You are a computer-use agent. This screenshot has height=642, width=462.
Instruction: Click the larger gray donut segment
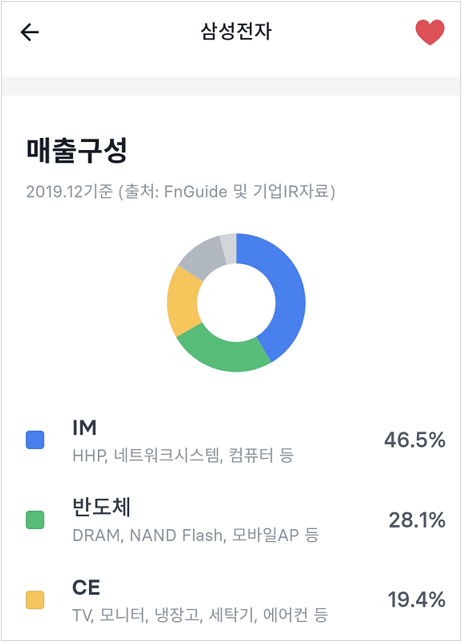pyautogui.click(x=204, y=255)
